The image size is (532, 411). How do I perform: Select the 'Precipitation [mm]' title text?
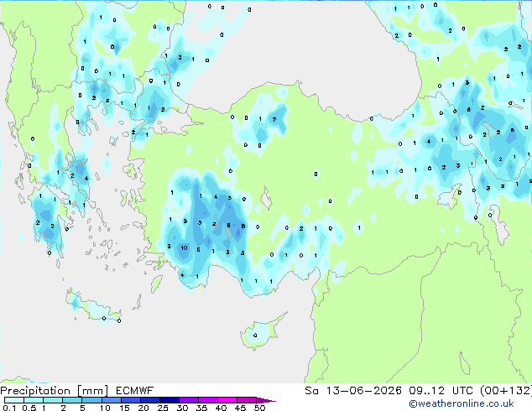[55, 391]
